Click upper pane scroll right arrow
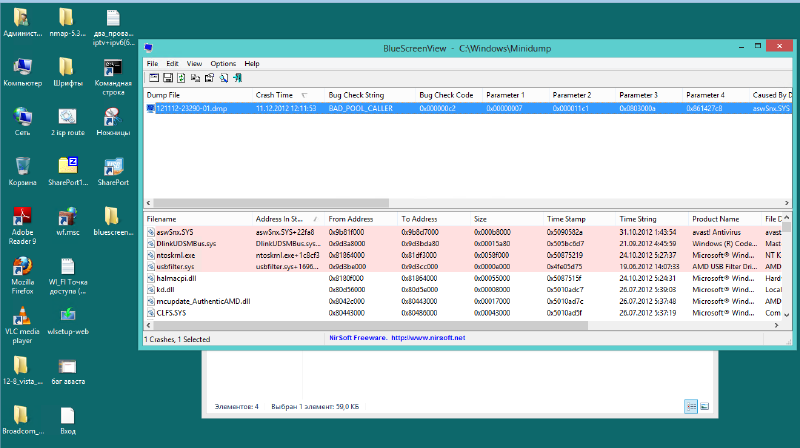 (x=786, y=203)
